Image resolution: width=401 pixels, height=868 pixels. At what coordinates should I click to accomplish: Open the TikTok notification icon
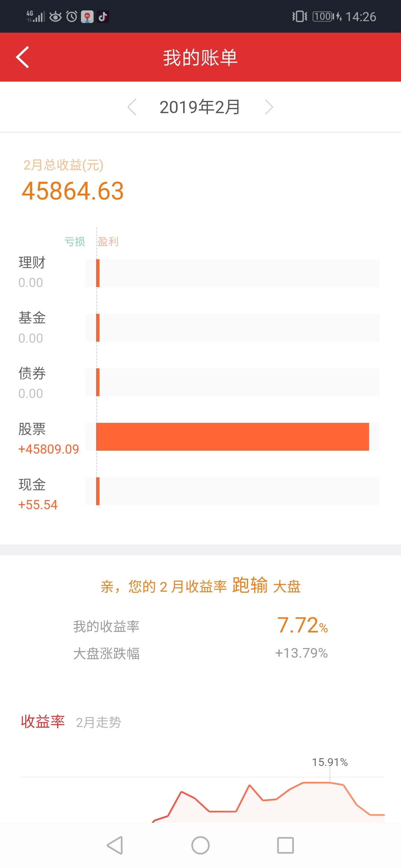(103, 17)
